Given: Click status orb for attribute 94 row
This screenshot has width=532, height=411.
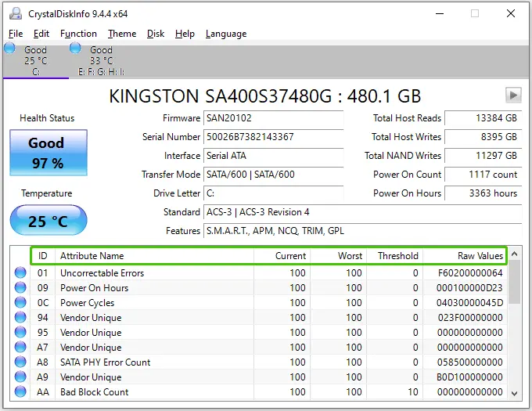Looking at the screenshot, I should (20, 317).
